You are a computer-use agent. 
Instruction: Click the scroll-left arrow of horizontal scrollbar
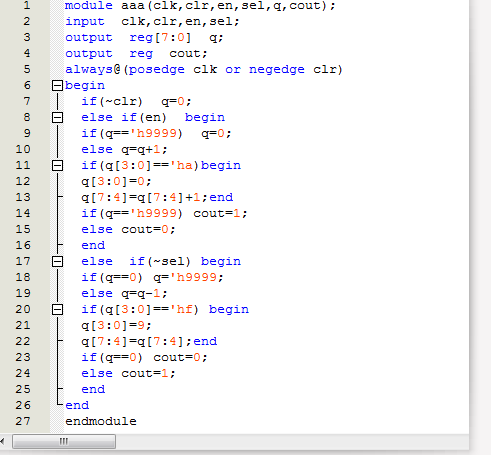tap(3, 441)
